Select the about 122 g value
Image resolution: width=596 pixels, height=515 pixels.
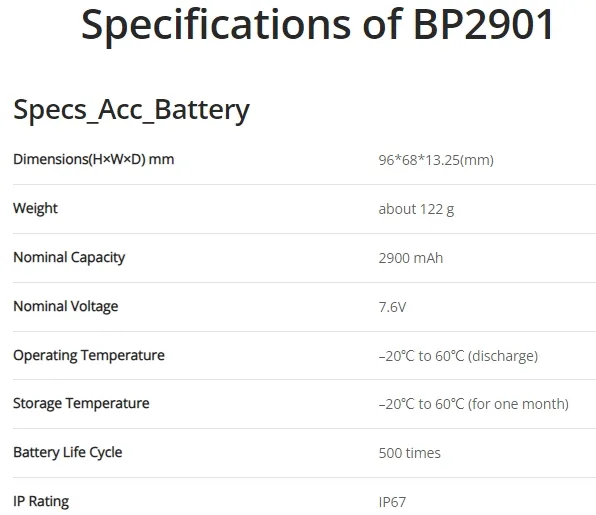[416, 209]
